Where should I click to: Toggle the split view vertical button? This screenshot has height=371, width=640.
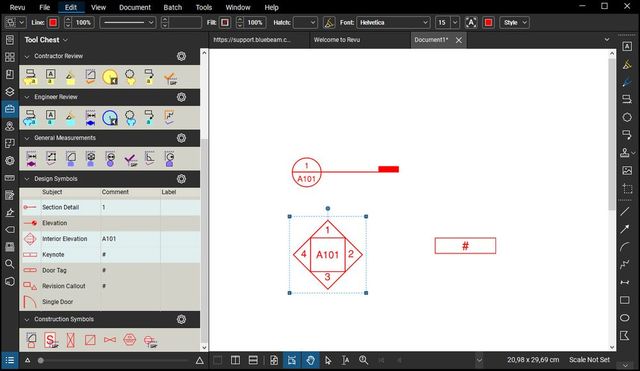236,360
